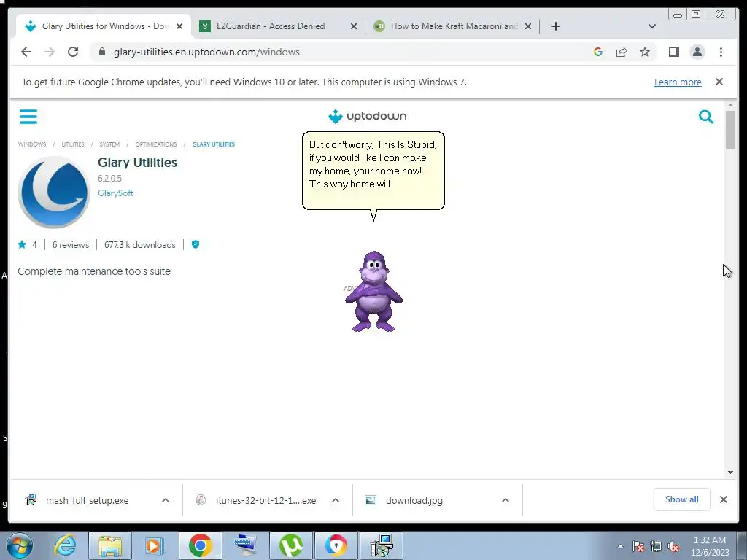Close the Glary Utilities tab
The image size is (747, 560).
(179, 26)
